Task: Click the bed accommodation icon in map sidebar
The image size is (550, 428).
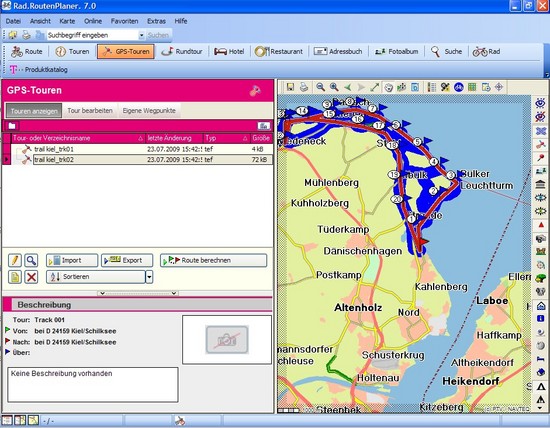Action: [x=541, y=359]
